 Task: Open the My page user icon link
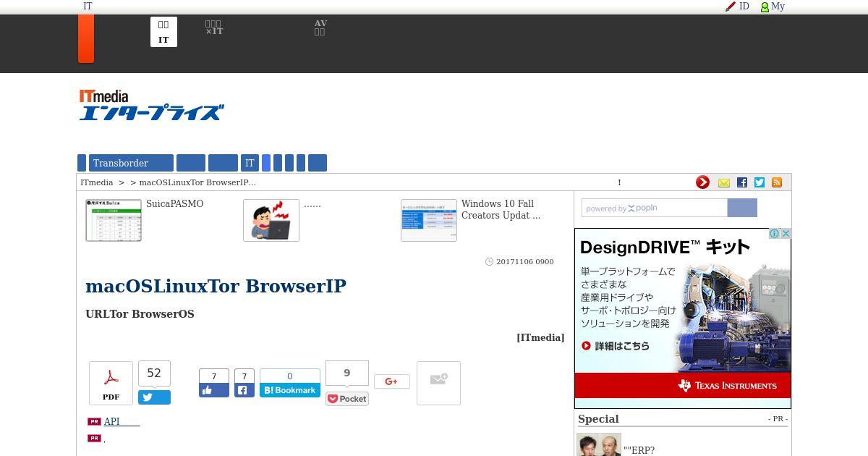pos(773,6)
